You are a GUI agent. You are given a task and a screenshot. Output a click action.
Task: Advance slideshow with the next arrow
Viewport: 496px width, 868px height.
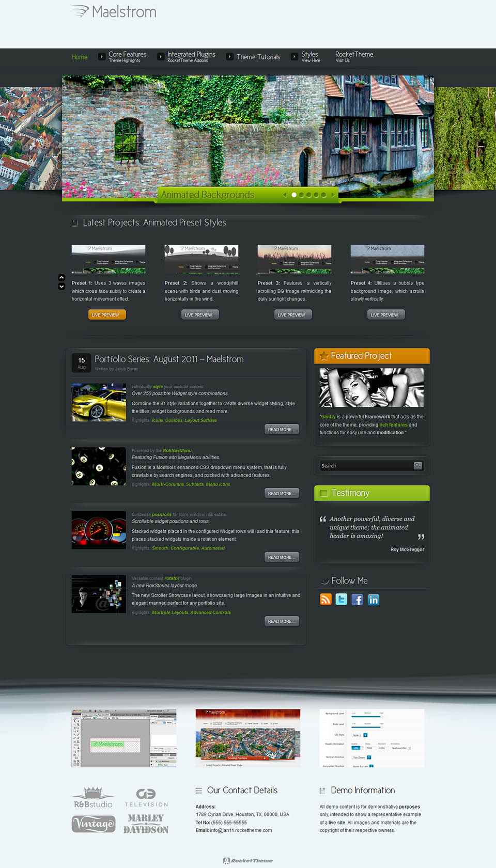coord(332,195)
